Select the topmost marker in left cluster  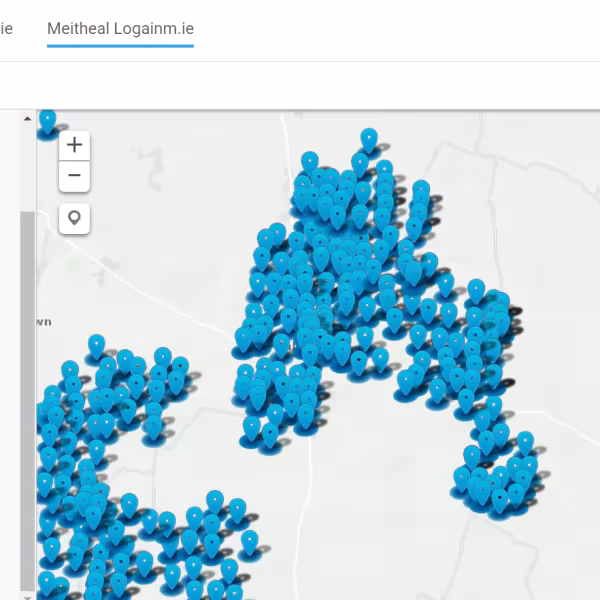pos(96,345)
